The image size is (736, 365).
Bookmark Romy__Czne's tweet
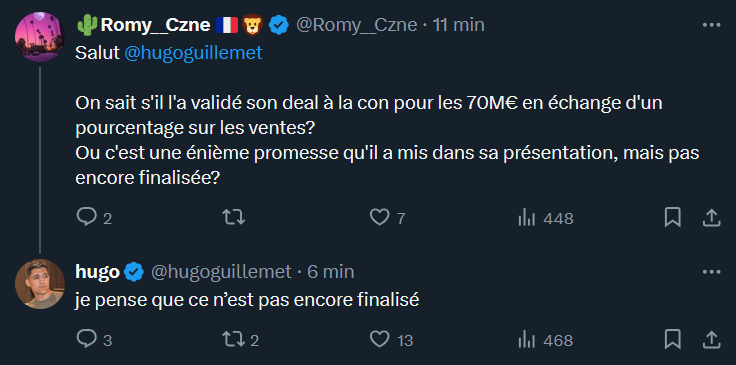673,218
